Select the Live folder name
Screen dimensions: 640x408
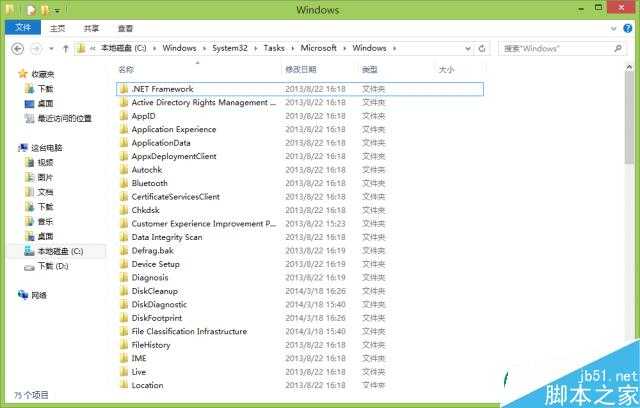click(139, 372)
